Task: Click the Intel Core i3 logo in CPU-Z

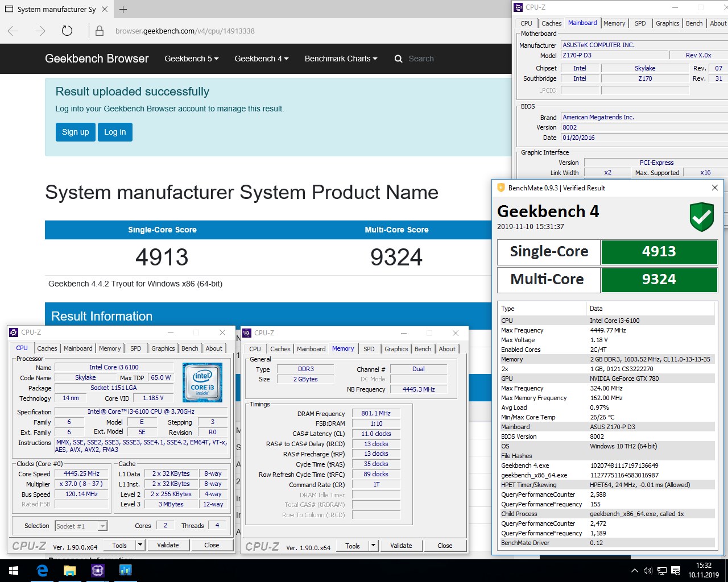Action: point(202,382)
